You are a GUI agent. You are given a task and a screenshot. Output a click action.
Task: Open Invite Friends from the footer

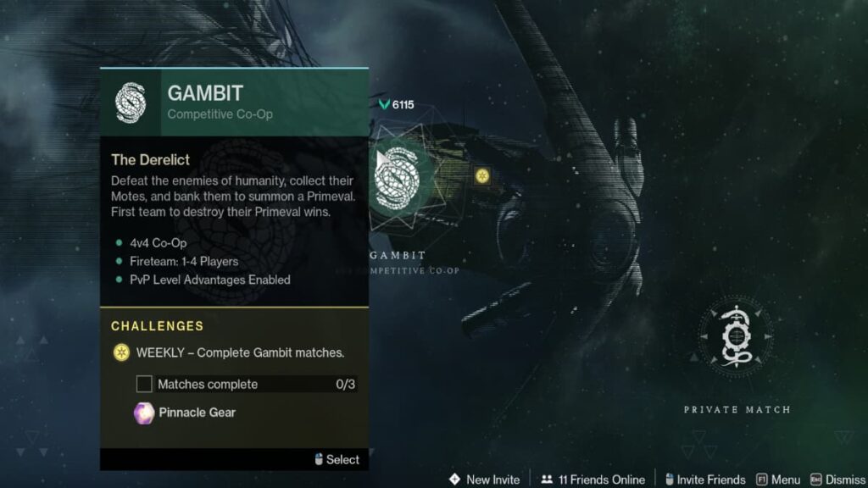704,480
